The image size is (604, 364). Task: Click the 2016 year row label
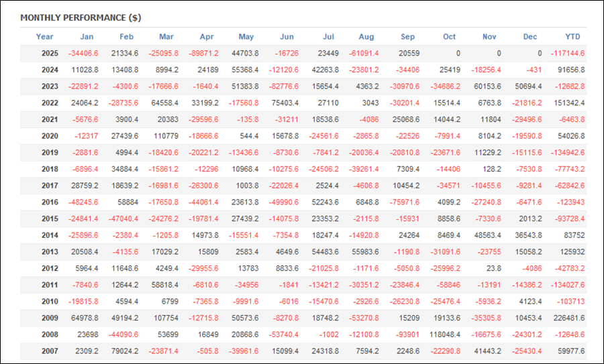pyautogui.click(x=48, y=202)
